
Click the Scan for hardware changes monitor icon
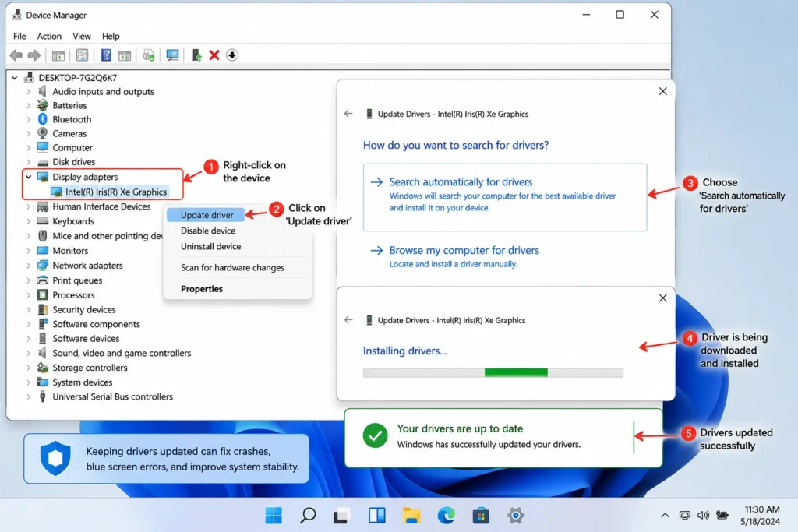click(172, 55)
